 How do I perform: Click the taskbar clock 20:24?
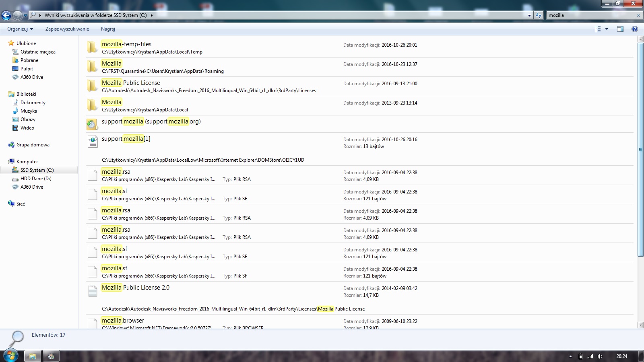pyautogui.click(x=622, y=356)
